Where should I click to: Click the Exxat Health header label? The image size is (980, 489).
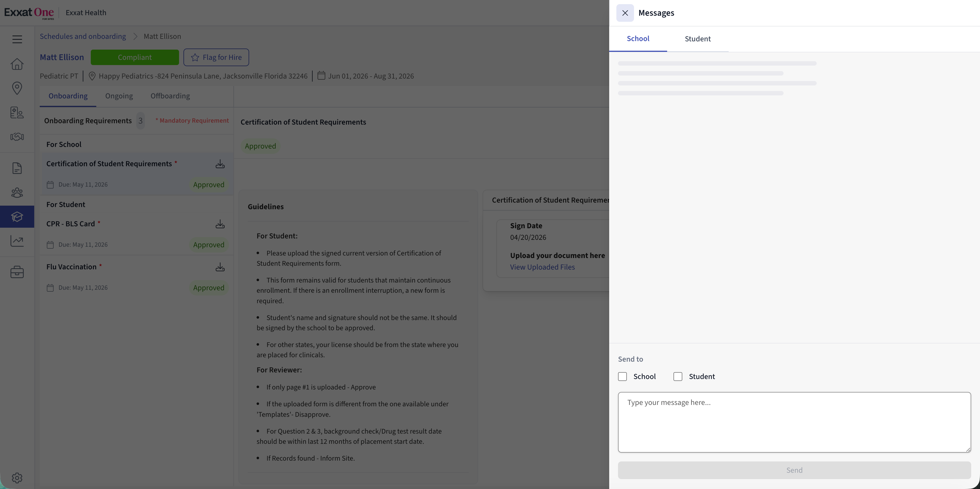[x=86, y=13]
